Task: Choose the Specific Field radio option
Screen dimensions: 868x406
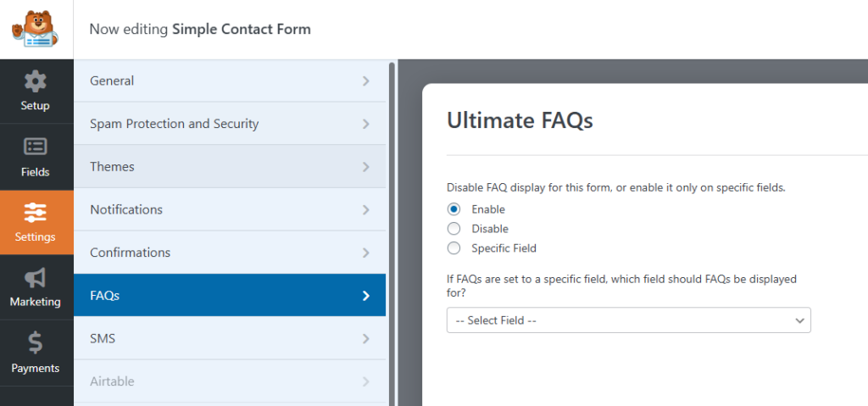Action: pyautogui.click(x=454, y=248)
